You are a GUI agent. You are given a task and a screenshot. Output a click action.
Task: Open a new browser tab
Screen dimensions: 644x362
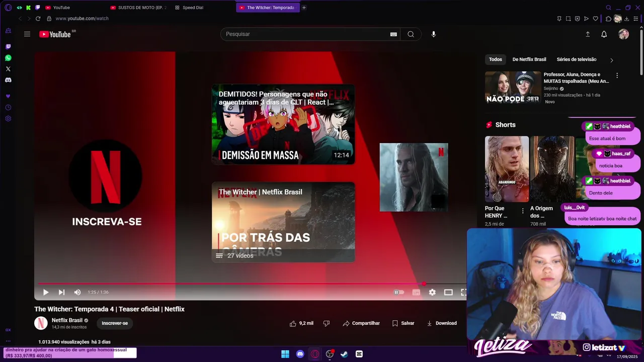pos(304,8)
